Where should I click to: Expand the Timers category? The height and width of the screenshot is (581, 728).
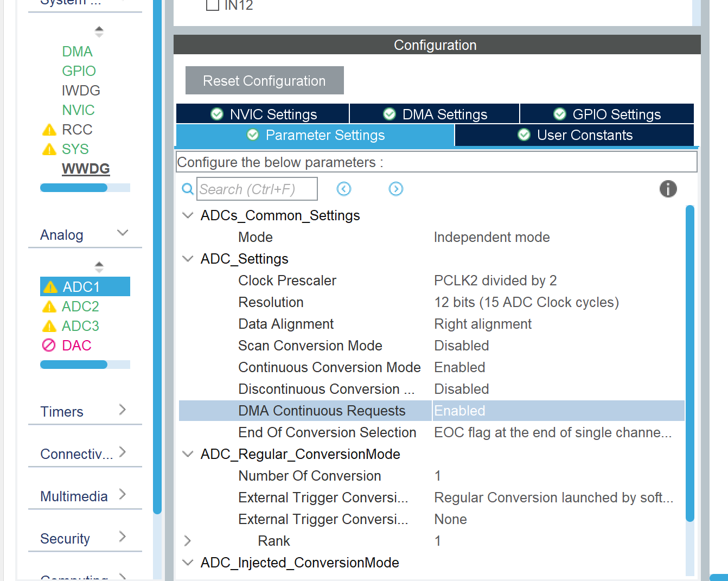pyautogui.click(x=85, y=411)
